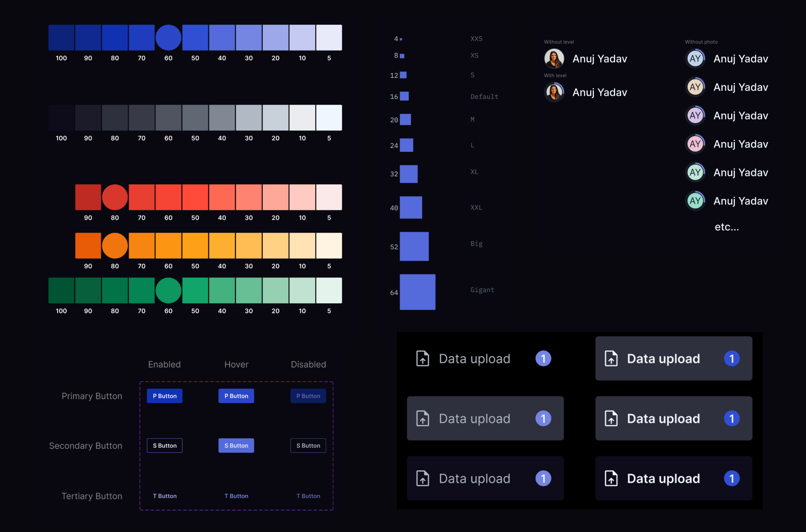Pick the circular green 60 swatch
The width and height of the screenshot is (806, 532).
coord(168,291)
